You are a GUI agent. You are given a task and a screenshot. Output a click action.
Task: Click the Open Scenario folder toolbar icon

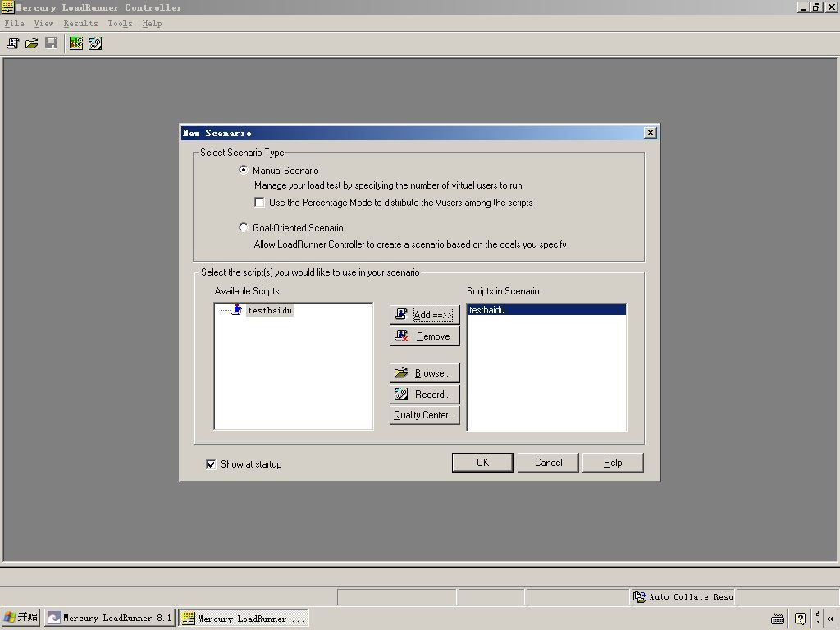[x=32, y=43]
